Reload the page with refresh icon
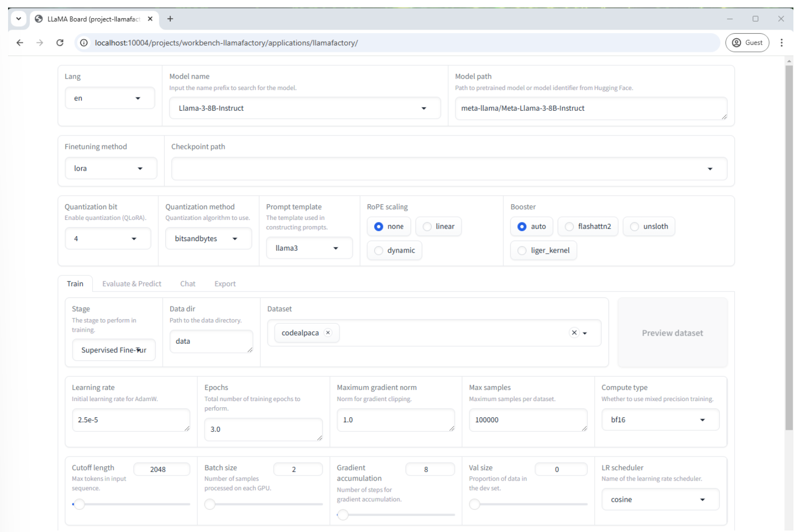Image resolution: width=806 pixels, height=532 pixels. (x=60, y=43)
